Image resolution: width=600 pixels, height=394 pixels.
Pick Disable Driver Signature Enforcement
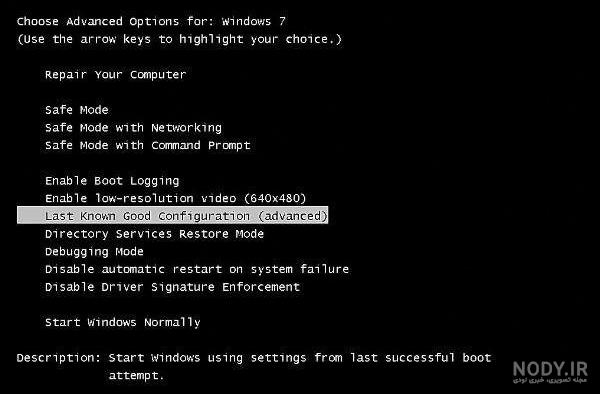coord(172,287)
